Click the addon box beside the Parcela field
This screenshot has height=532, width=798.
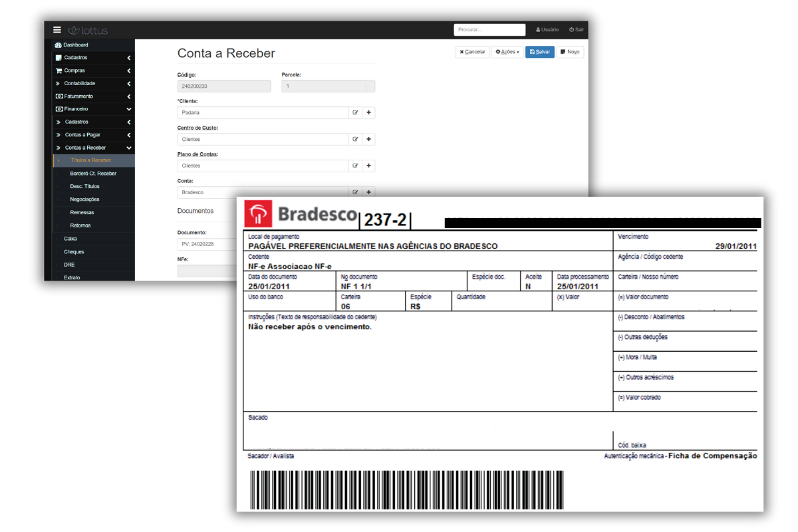click(x=370, y=86)
